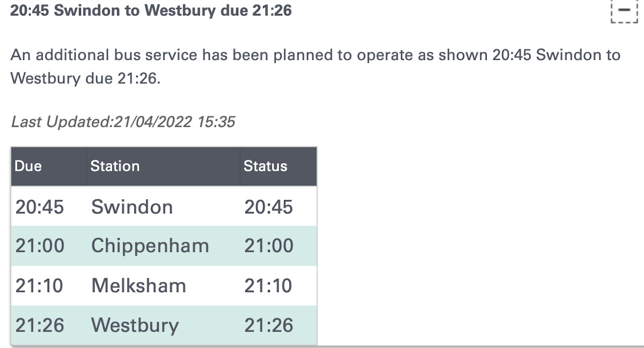Viewport: 644px width, 348px height.
Task: Click the Due time in the Westbury row
Action: pyautogui.click(x=39, y=325)
